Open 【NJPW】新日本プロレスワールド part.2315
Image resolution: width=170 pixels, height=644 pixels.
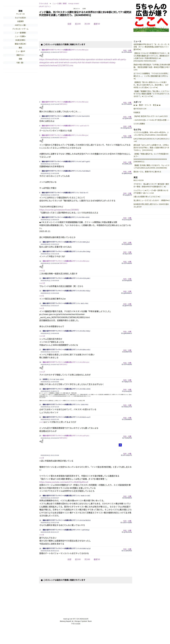[151, 116]
